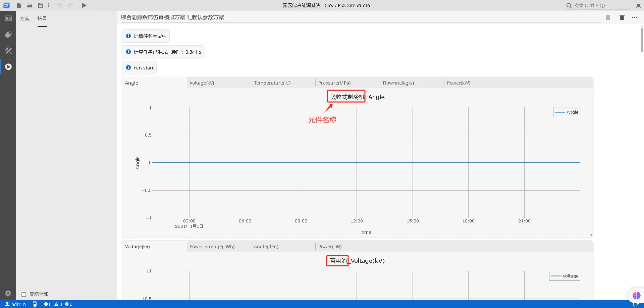The width and height of the screenshot is (644, 308).
Task: Click the server status icon in the status bar
Action: tap(35, 304)
